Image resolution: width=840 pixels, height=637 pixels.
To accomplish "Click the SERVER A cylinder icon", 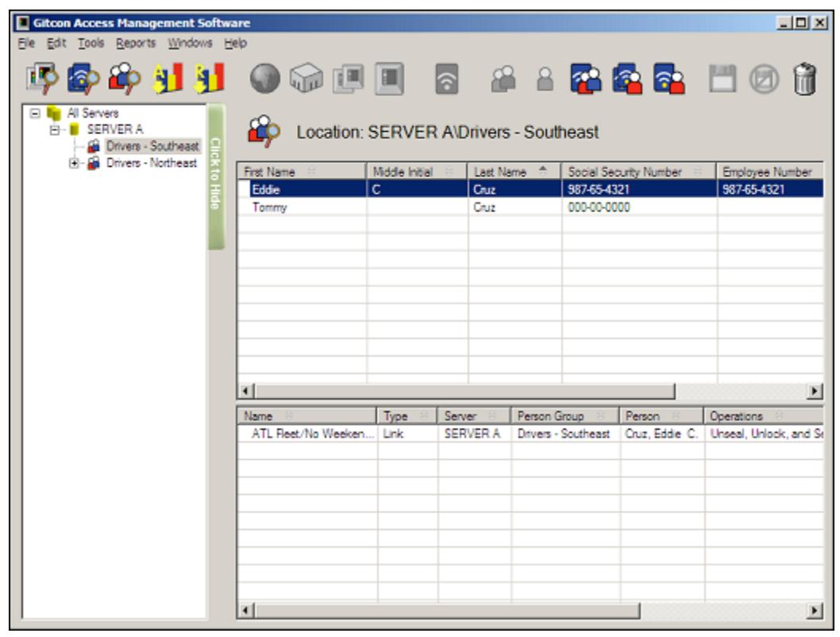I will point(75,129).
